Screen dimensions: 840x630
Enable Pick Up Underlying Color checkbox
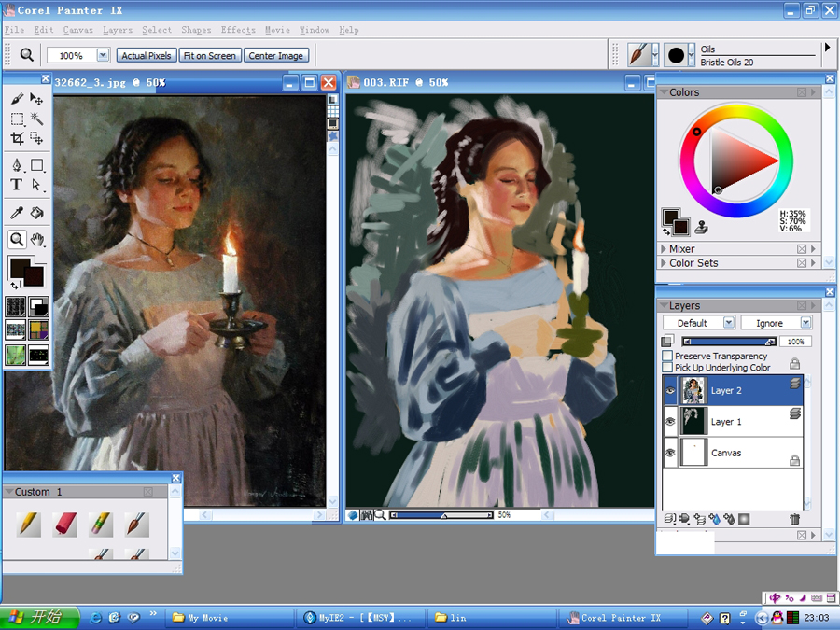(x=667, y=368)
